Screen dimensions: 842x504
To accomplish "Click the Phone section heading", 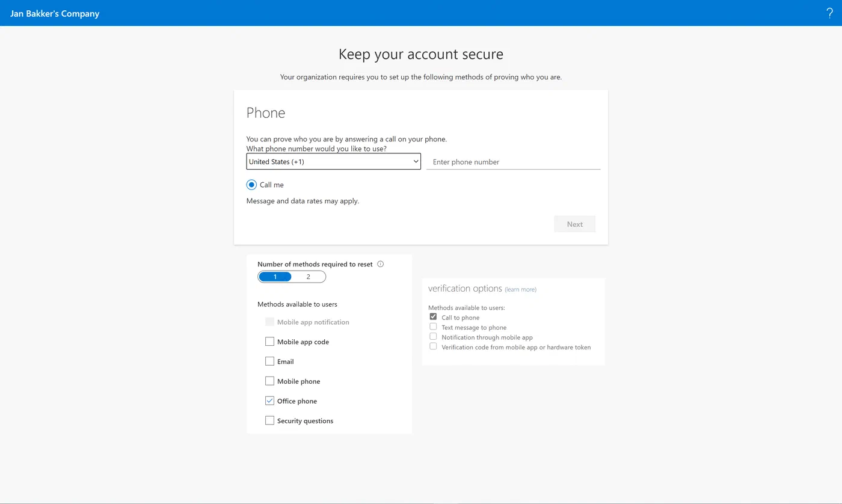I will point(266,113).
